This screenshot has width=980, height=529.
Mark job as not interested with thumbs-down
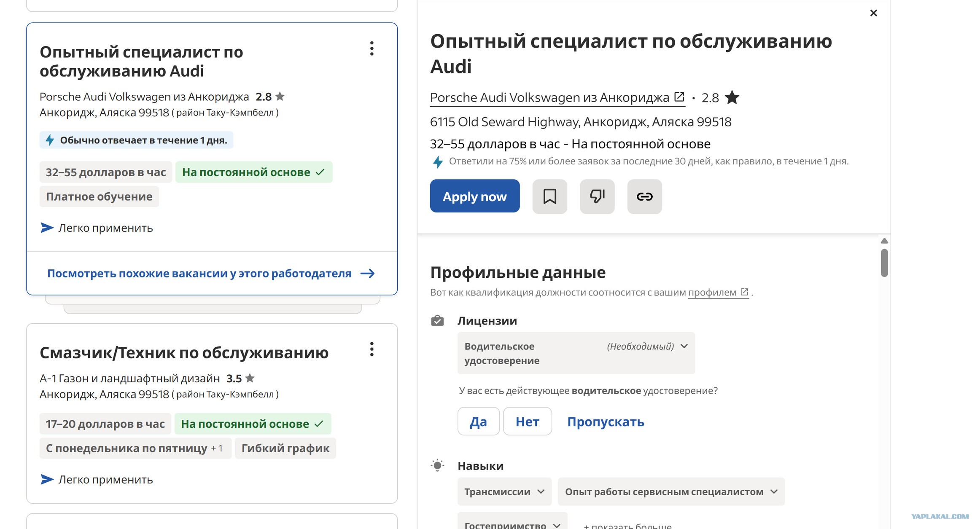pos(597,196)
